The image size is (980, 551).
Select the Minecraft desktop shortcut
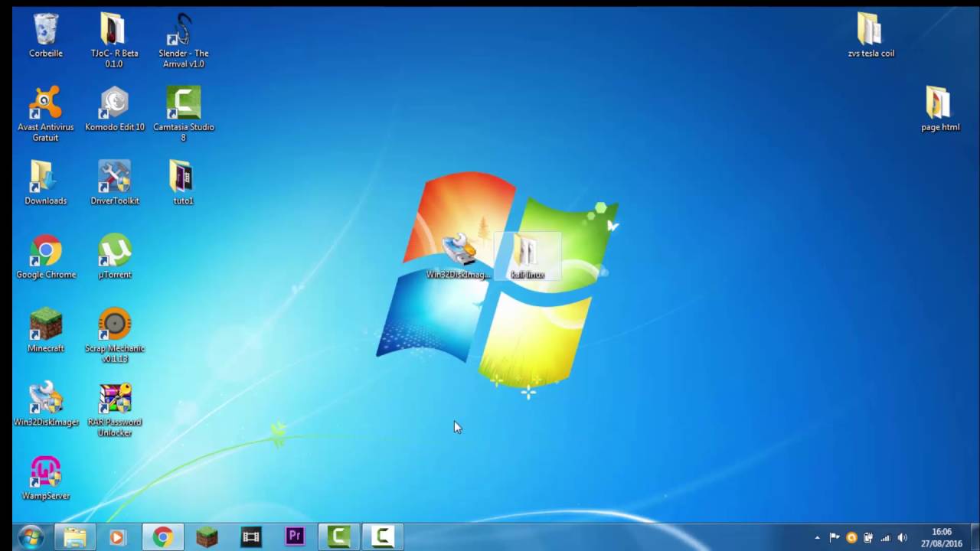pos(45,330)
